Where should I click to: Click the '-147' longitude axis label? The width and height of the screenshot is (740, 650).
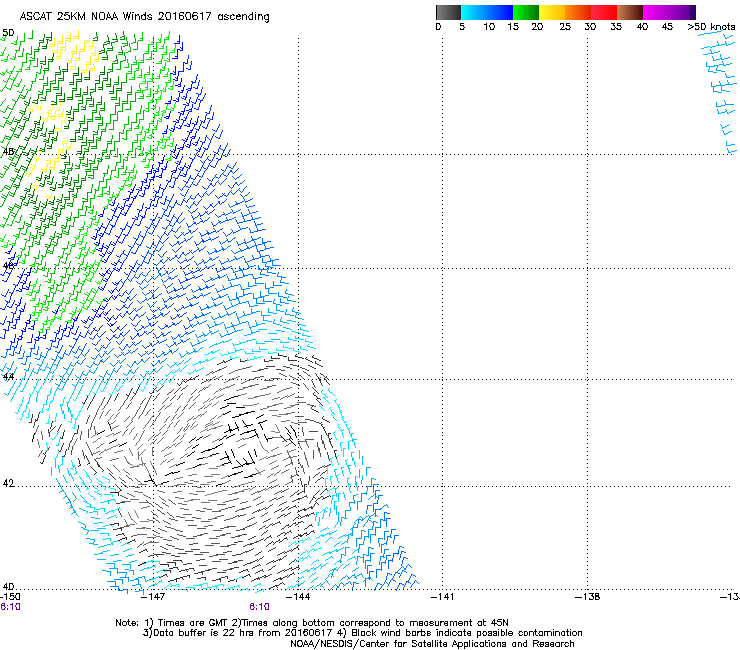tap(154, 597)
